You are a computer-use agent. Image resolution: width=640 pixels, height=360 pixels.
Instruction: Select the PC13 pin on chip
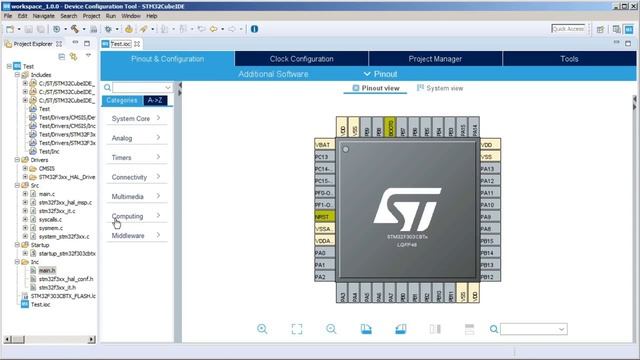pyautogui.click(x=324, y=157)
